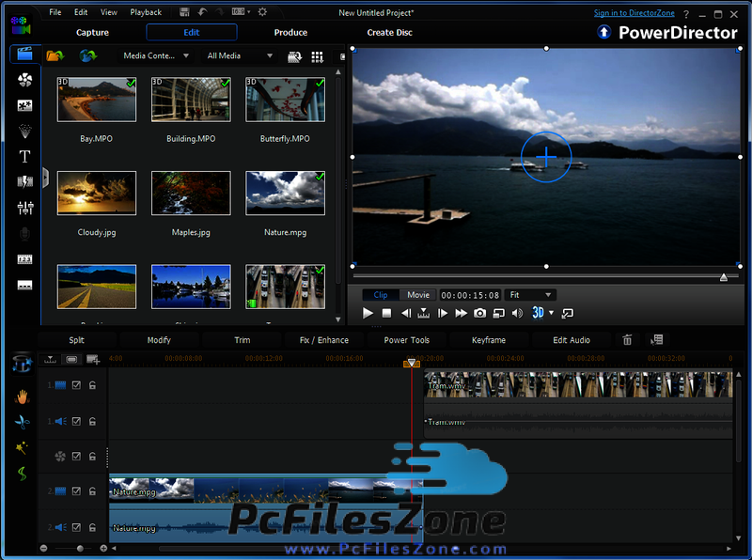752x560 pixels.
Task: Expand the Media Content dropdown
Action: coord(156,56)
